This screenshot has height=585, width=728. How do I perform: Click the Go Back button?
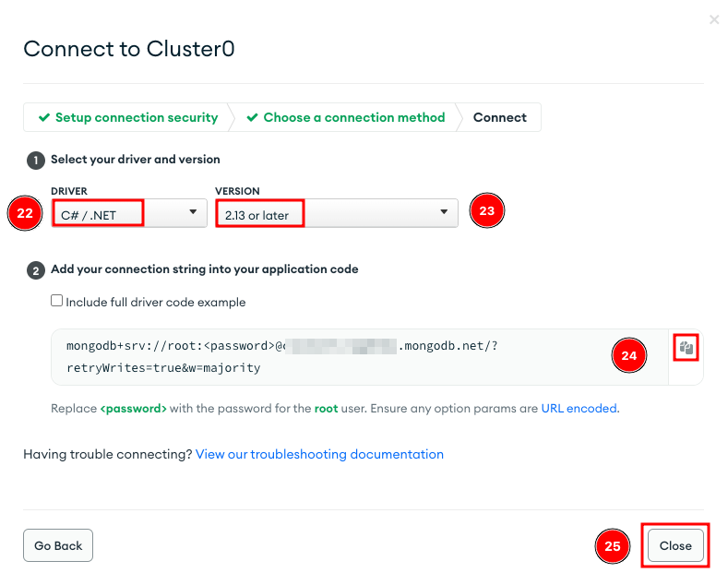click(58, 545)
